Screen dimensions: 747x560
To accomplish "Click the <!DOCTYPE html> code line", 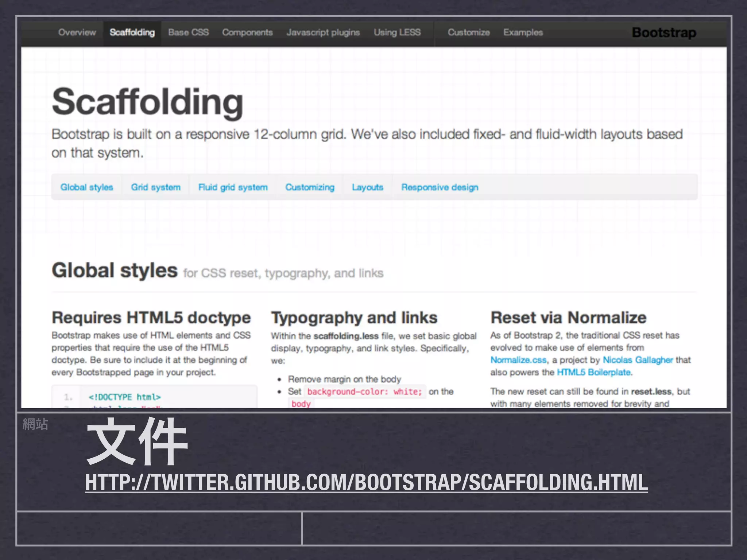I will coord(124,397).
